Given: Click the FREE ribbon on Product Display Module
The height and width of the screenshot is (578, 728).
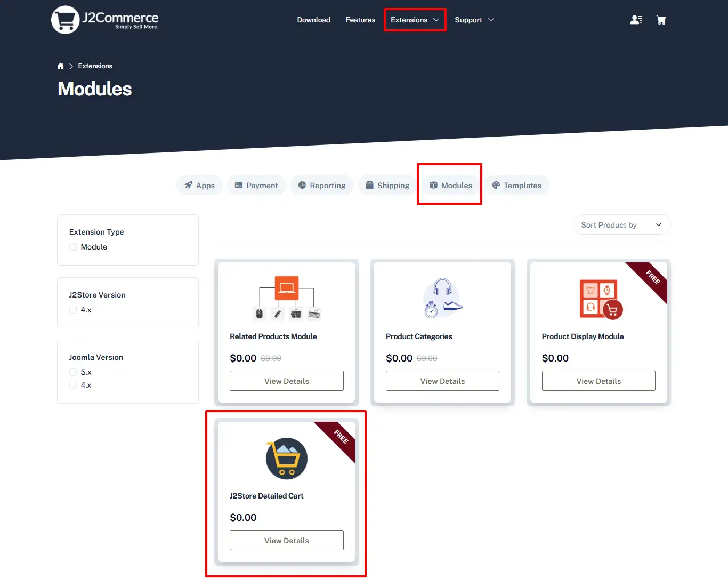Looking at the screenshot, I should click(x=651, y=278).
